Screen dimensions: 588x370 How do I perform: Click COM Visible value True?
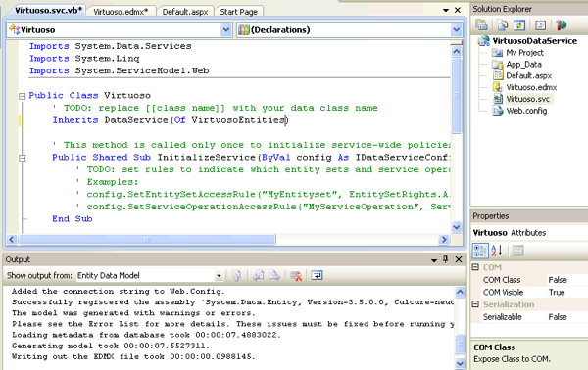click(x=557, y=292)
